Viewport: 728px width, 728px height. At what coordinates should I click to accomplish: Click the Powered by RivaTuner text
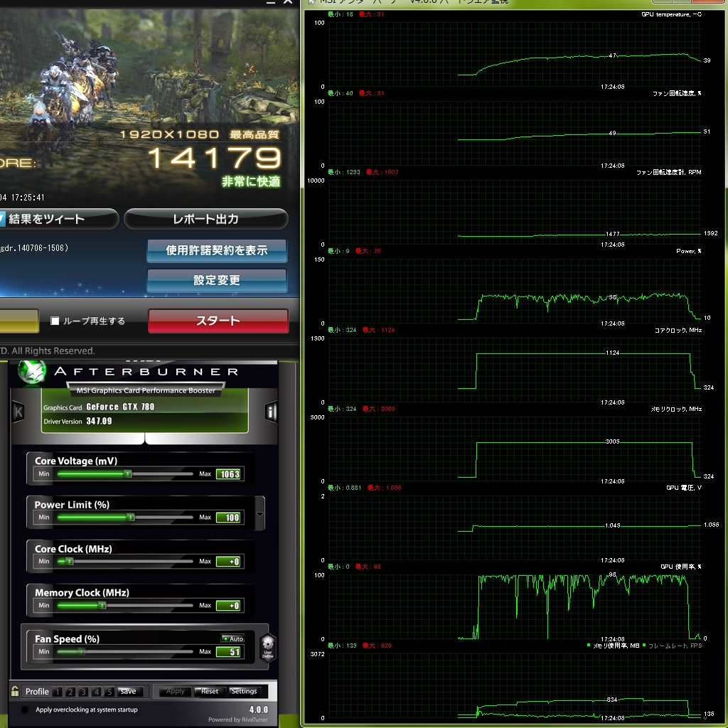tap(238, 719)
